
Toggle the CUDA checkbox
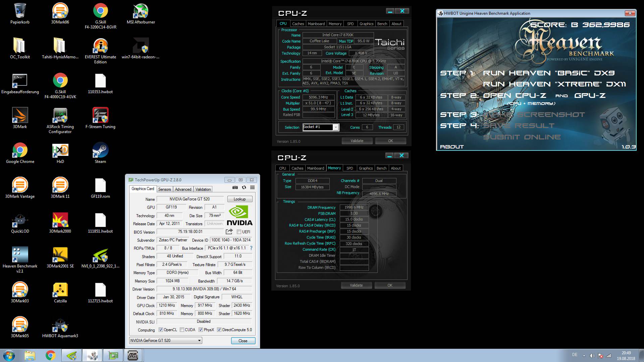pyautogui.click(x=182, y=330)
